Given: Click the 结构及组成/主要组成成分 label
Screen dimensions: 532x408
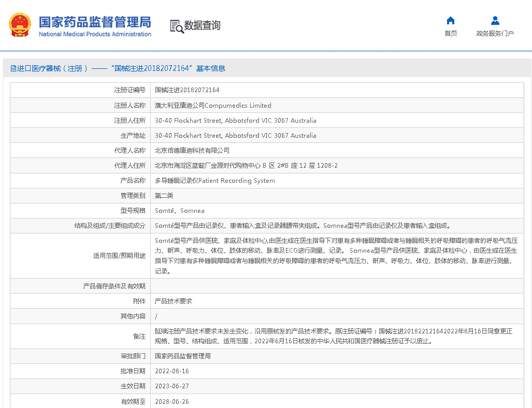Looking at the screenshot, I should (x=110, y=226).
